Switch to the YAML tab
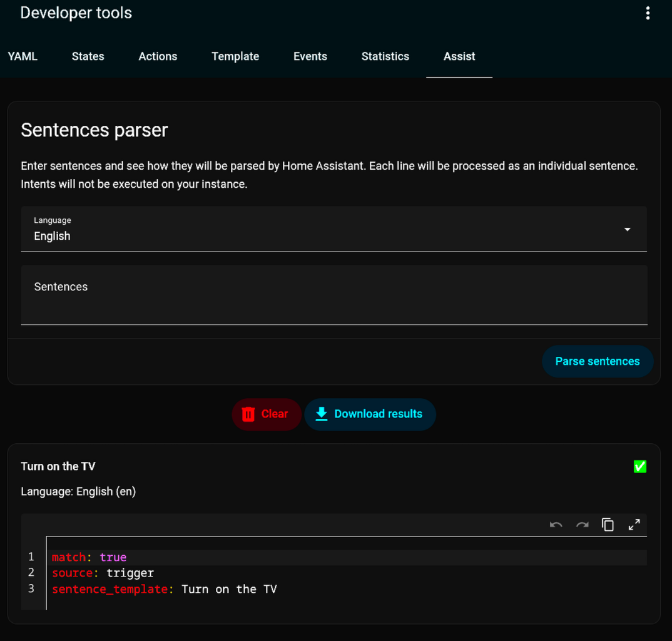Image resolution: width=672 pixels, height=641 pixels. (23, 56)
